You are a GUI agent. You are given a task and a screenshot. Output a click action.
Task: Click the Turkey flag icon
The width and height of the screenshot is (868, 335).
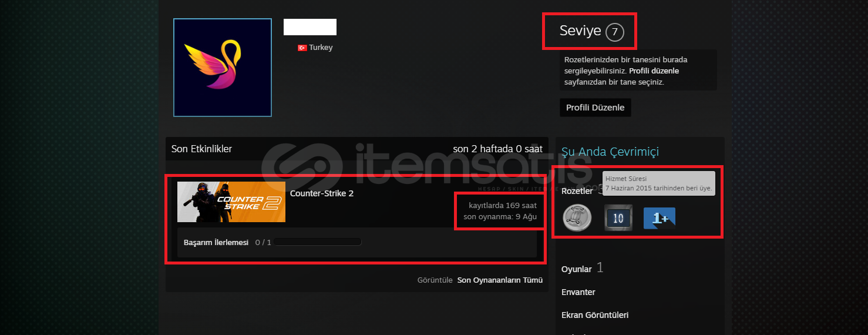(302, 48)
